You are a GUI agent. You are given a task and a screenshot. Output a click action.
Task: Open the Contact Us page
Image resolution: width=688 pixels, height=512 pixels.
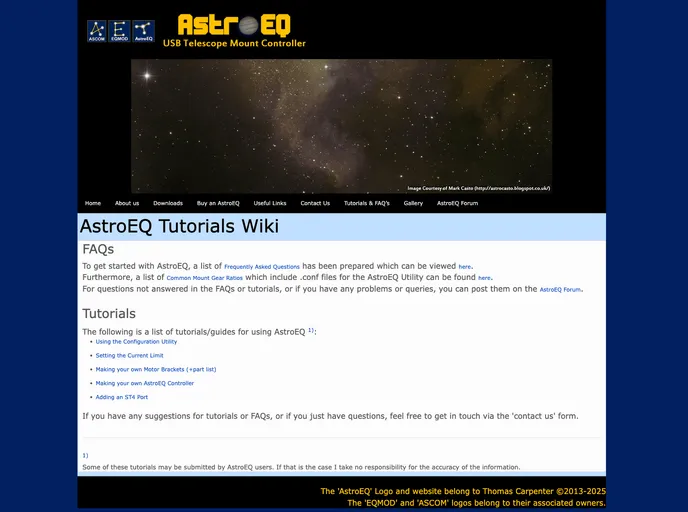[315, 203]
